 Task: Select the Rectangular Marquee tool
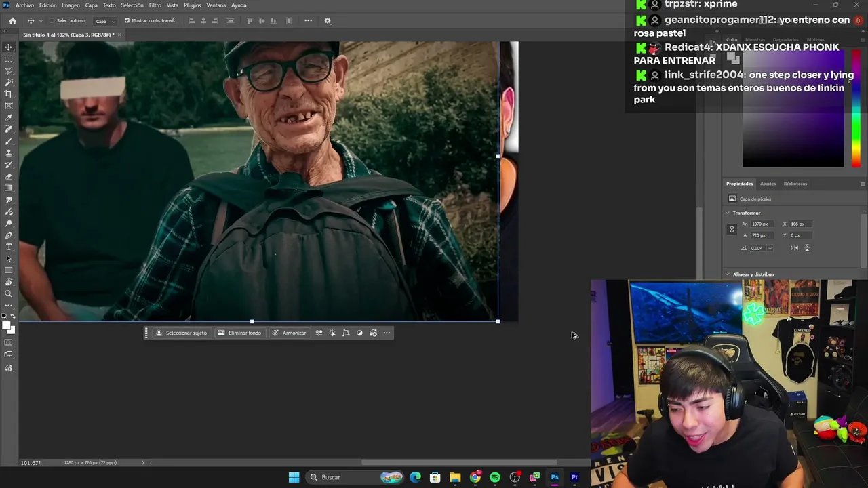(9, 59)
